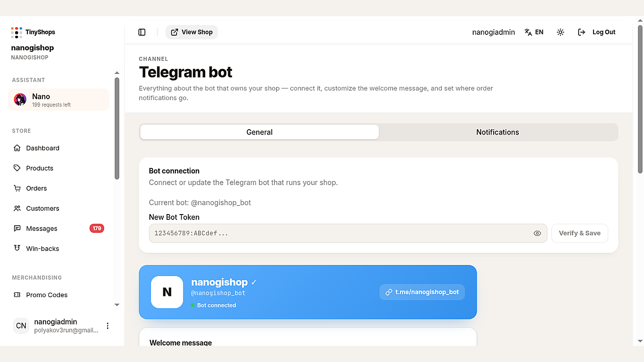Viewport: 644px width, 362px height.
Task: Switch to the Notifications tab
Action: [x=498, y=132]
